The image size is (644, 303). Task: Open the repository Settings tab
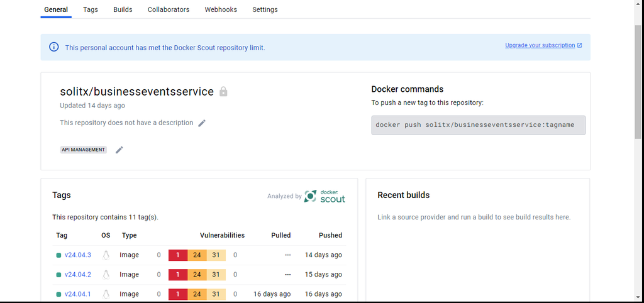(265, 9)
